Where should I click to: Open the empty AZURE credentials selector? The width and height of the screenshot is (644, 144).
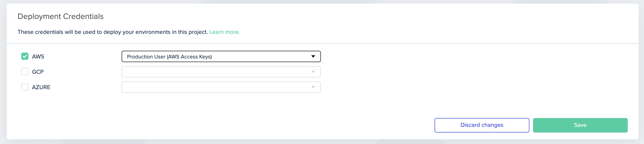coord(221,87)
